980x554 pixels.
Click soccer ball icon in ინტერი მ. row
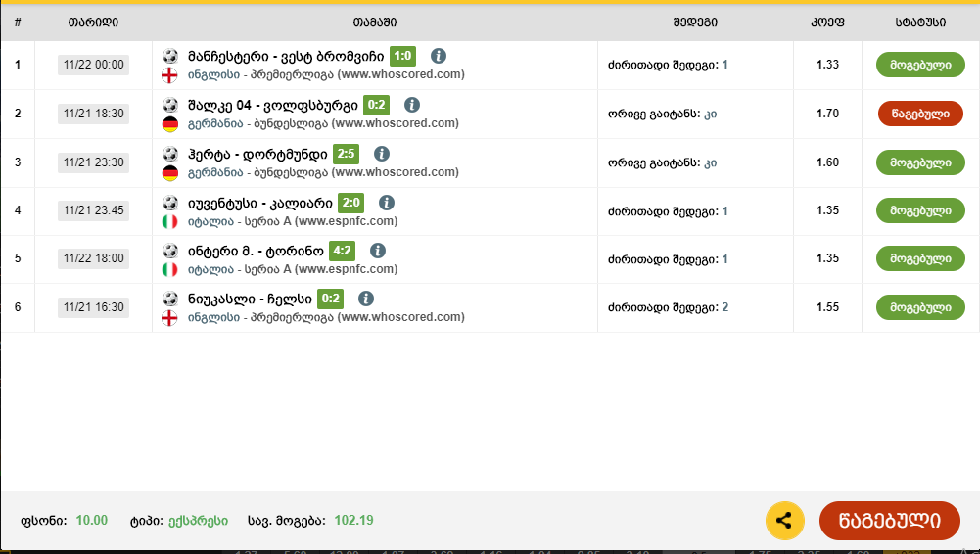click(170, 251)
